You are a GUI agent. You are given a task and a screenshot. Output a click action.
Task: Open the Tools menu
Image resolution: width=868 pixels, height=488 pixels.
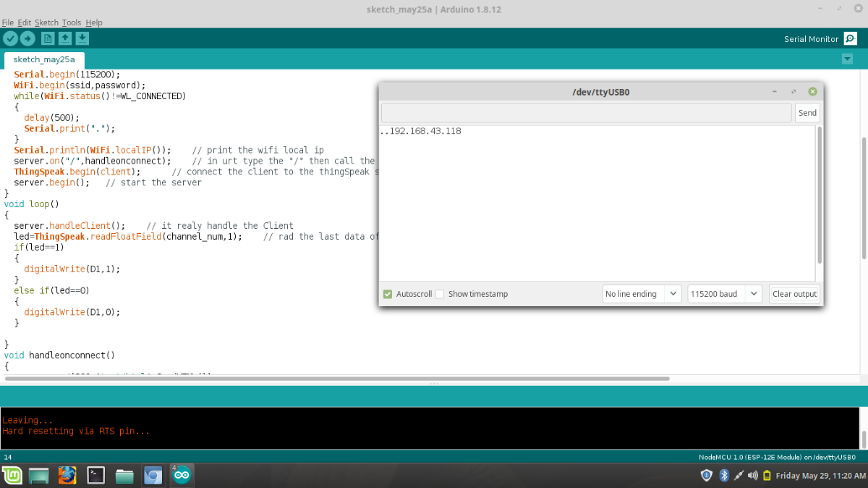coord(72,22)
